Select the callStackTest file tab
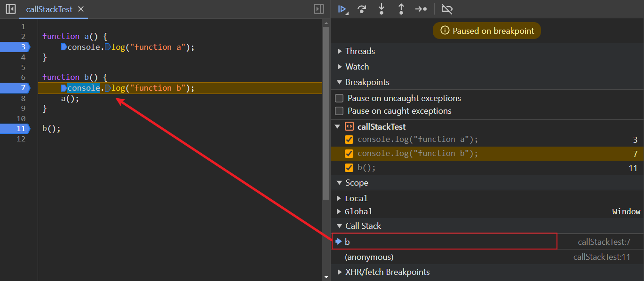The image size is (644, 281). pos(49,9)
